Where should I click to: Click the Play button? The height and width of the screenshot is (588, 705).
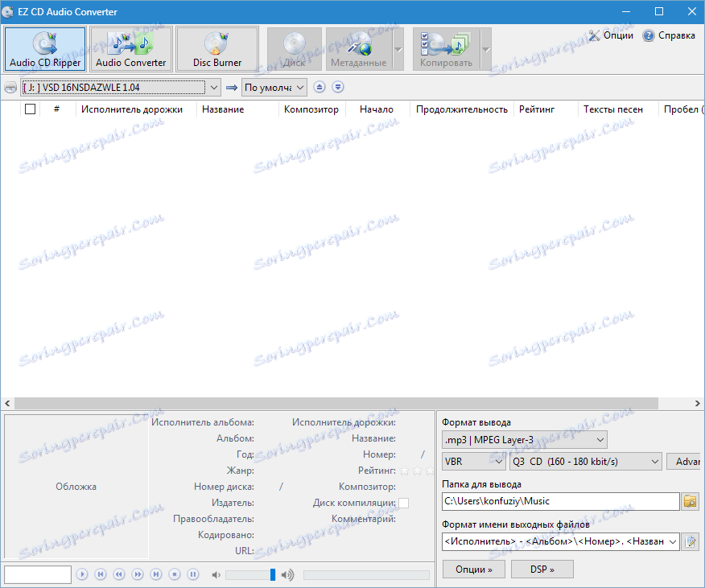click(x=82, y=574)
